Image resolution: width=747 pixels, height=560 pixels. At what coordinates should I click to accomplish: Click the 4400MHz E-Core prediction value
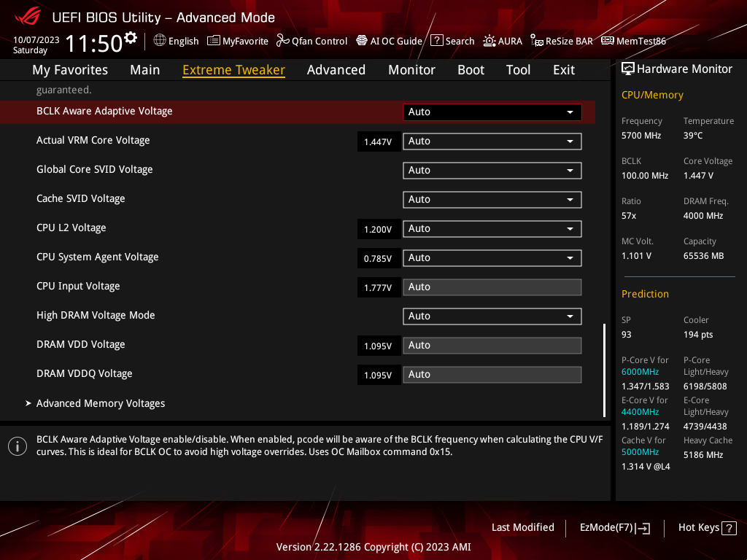point(640,412)
